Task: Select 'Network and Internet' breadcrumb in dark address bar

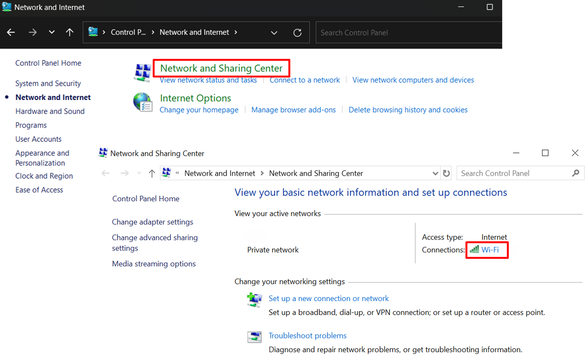Action: point(194,32)
